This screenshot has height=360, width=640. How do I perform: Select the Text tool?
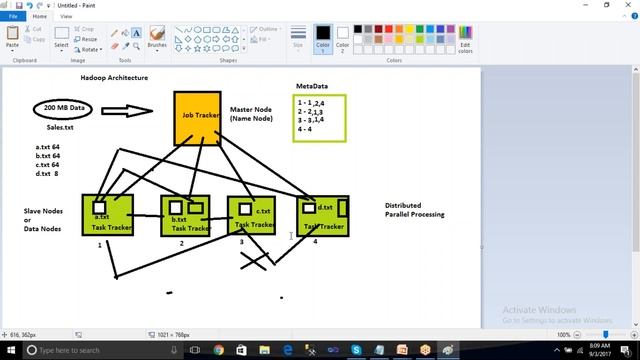[136, 33]
